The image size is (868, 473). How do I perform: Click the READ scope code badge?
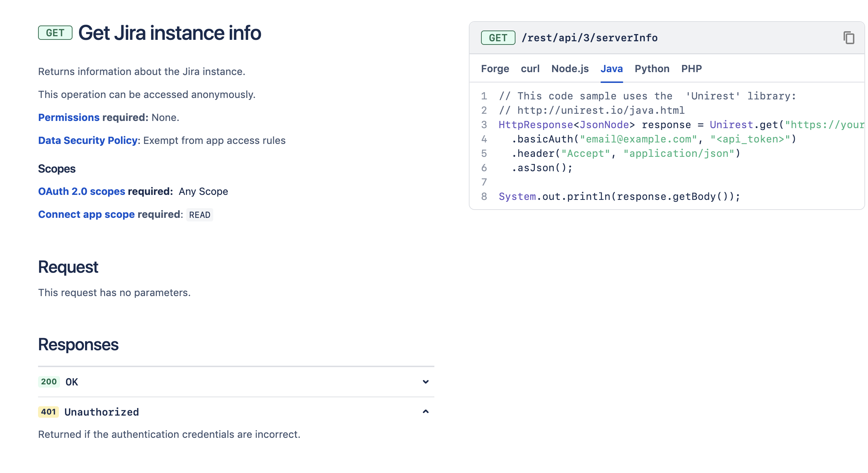click(200, 215)
